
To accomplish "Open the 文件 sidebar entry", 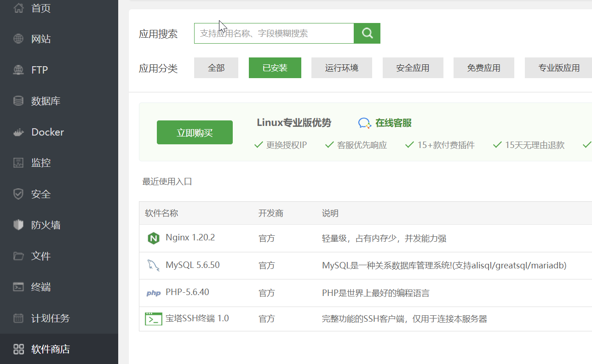I will point(41,256).
